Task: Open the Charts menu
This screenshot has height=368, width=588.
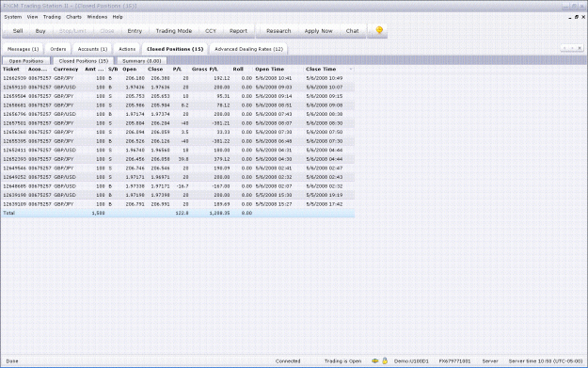Action: (x=73, y=17)
